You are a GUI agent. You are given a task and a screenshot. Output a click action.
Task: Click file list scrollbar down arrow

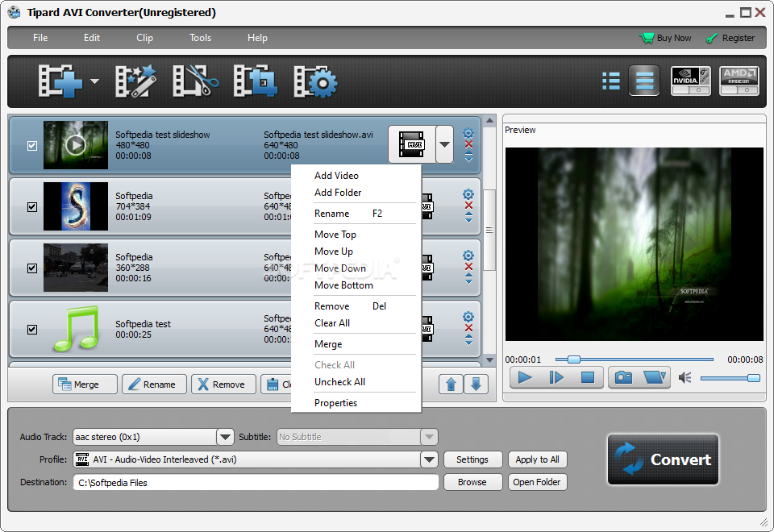click(x=489, y=360)
